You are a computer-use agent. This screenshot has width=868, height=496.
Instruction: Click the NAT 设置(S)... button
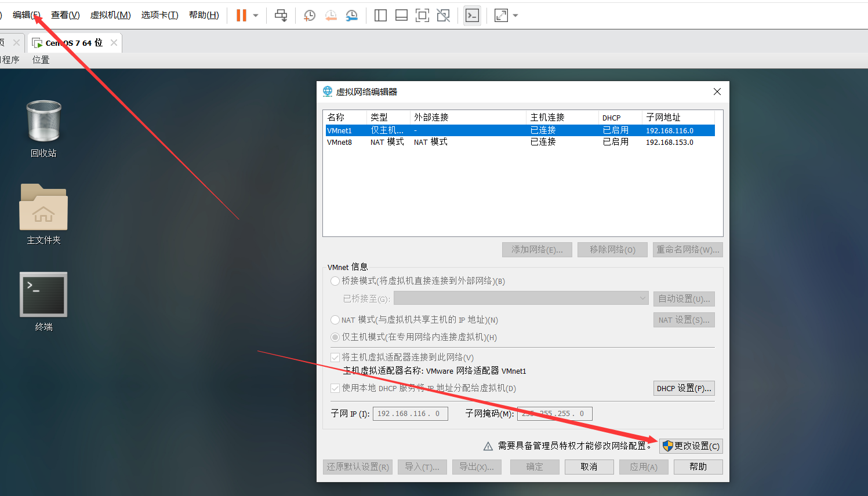pos(684,320)
